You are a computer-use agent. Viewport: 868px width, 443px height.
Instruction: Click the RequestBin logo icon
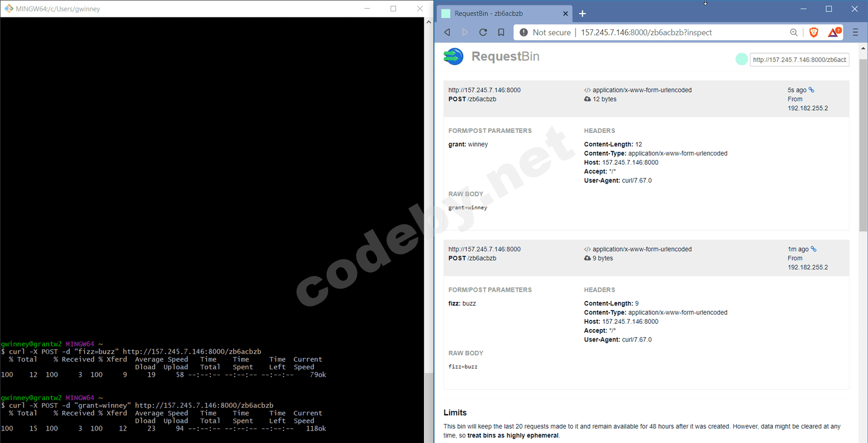point(454,56)
